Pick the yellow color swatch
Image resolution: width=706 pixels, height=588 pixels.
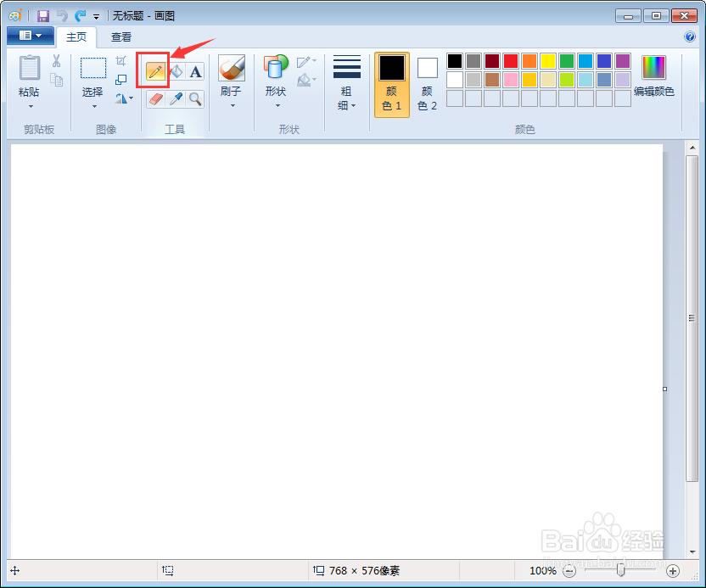click(548, 61)
